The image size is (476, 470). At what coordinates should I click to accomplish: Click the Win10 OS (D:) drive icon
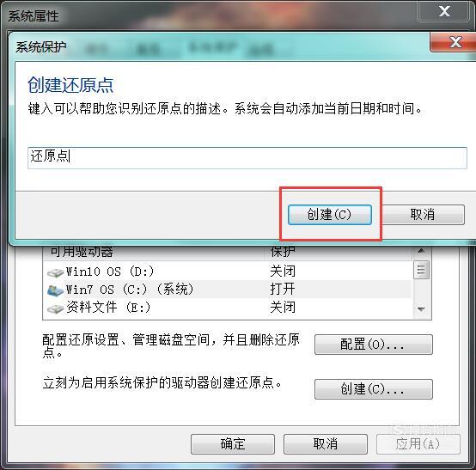(x=55, y=272)
